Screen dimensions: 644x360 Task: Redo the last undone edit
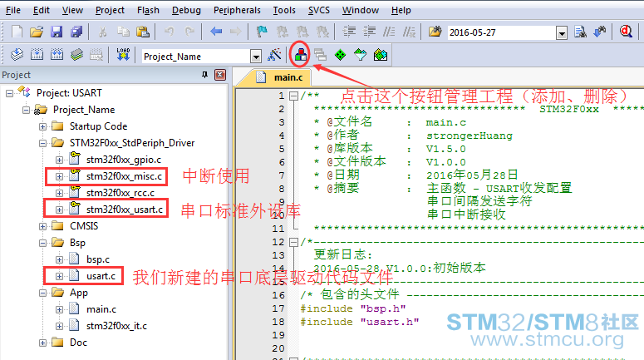point(189,32)
